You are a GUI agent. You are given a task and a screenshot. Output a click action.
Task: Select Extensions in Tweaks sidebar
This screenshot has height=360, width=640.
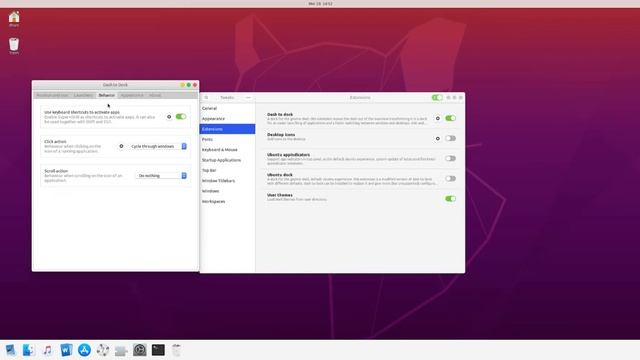coord(227,129)
